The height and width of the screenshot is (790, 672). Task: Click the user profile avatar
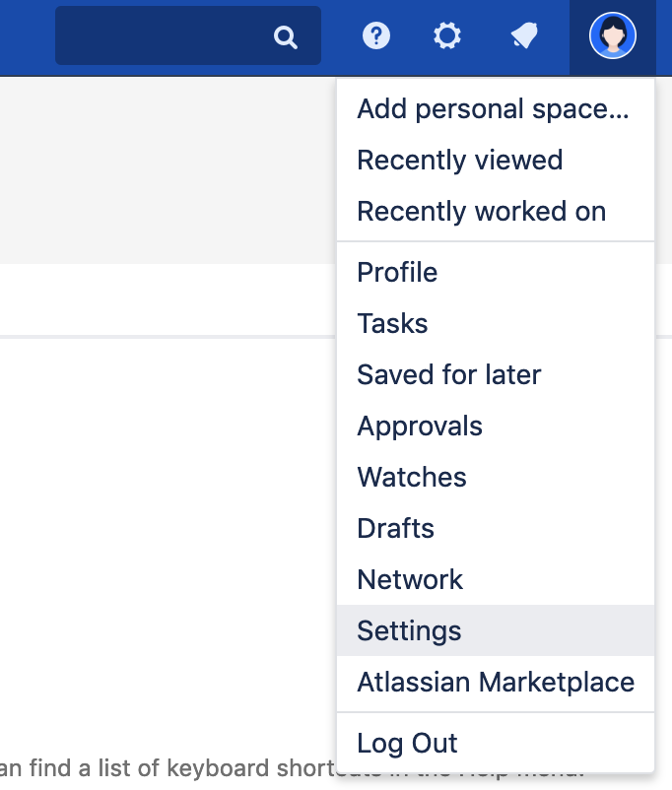coord(612,36)
